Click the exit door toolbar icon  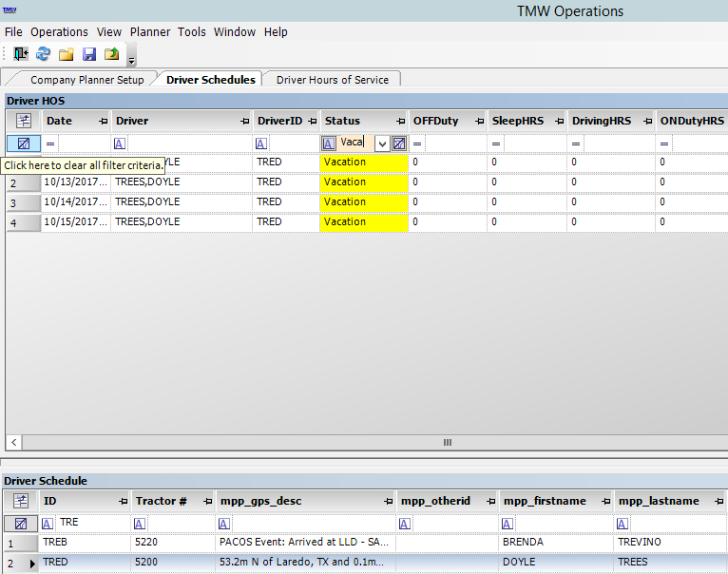click(21, 54)
